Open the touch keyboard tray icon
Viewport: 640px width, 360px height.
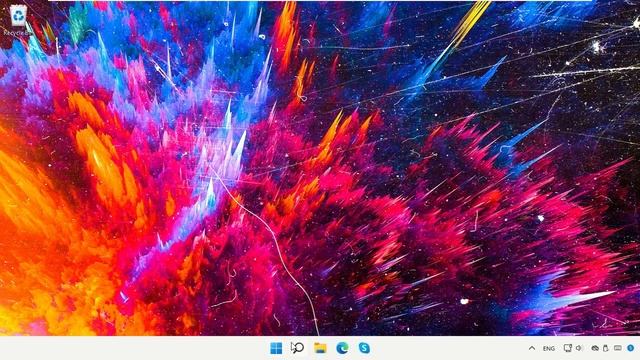pyautogui.click(x=618, y=348)
